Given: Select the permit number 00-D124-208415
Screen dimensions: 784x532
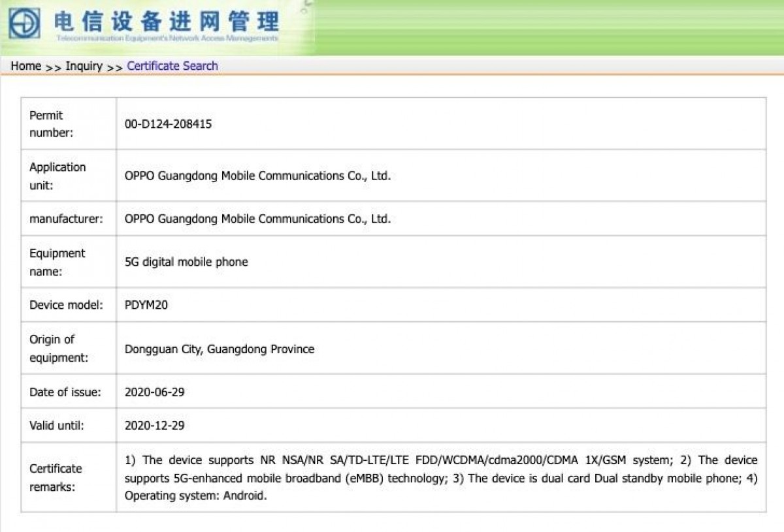Looking at the screenshot, I should 169,124.
